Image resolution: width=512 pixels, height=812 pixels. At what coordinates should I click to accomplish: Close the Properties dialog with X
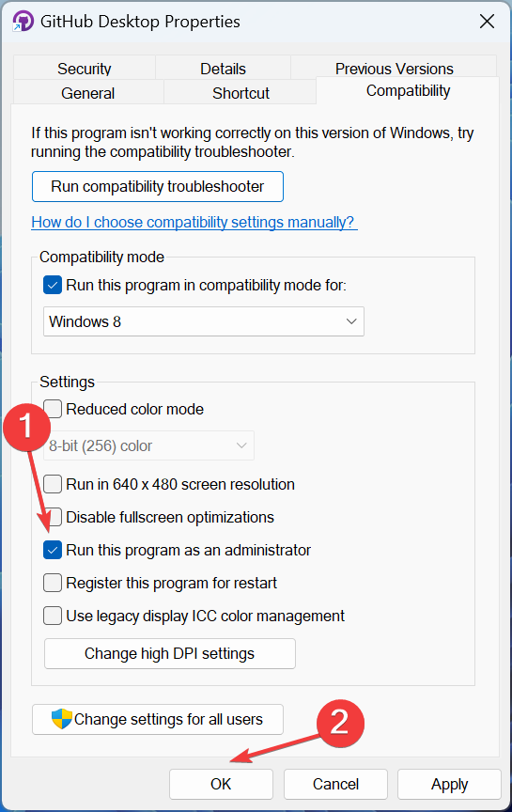point(487,22)
